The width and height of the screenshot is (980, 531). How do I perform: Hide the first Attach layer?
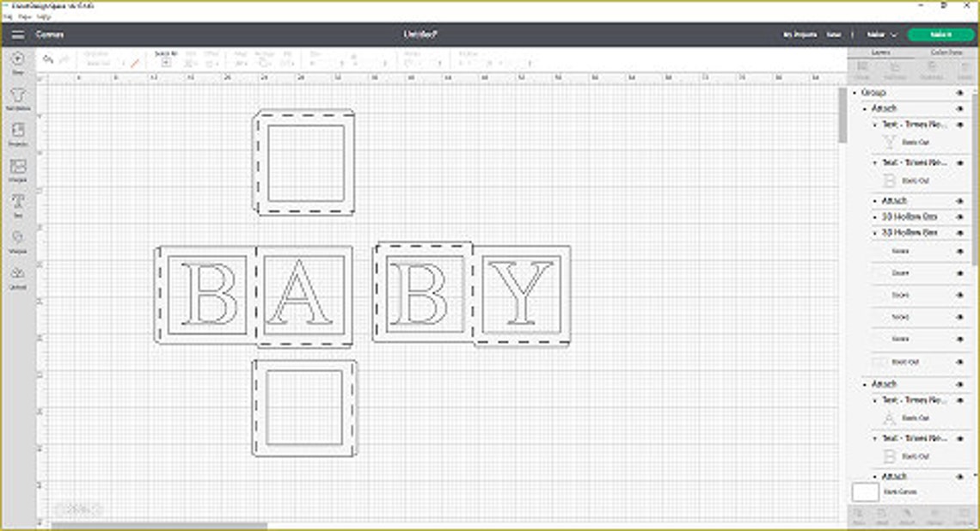(959, 108)
